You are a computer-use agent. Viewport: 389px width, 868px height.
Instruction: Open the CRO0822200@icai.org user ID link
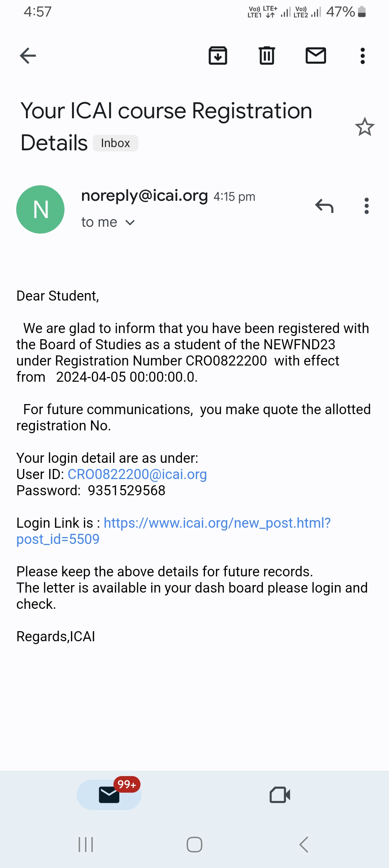pos(137,474)
